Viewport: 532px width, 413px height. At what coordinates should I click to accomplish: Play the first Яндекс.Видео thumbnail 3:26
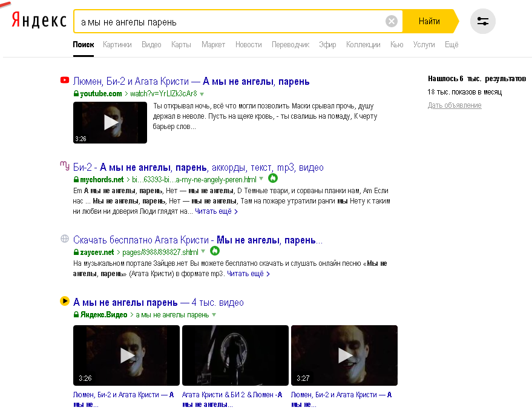[x=126, y=355]
